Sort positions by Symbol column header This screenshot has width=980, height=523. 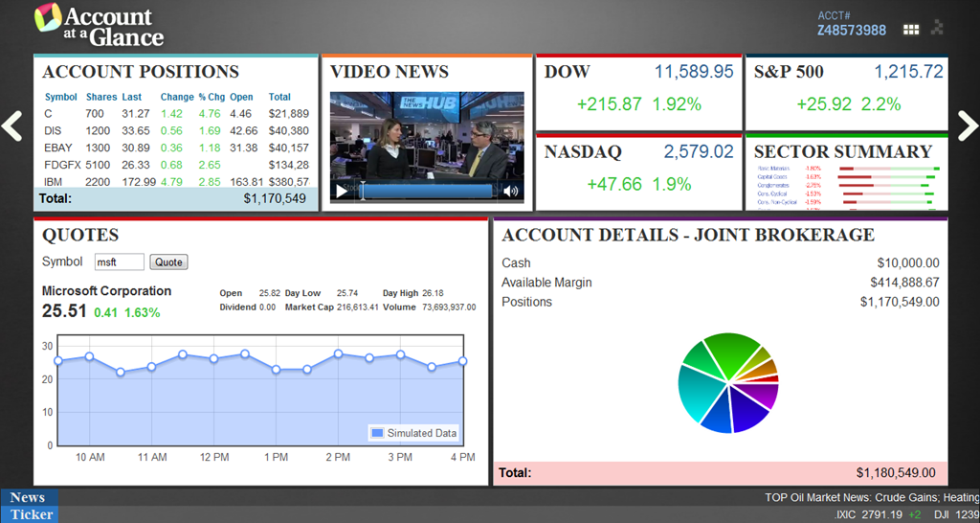tap(60, 97)
